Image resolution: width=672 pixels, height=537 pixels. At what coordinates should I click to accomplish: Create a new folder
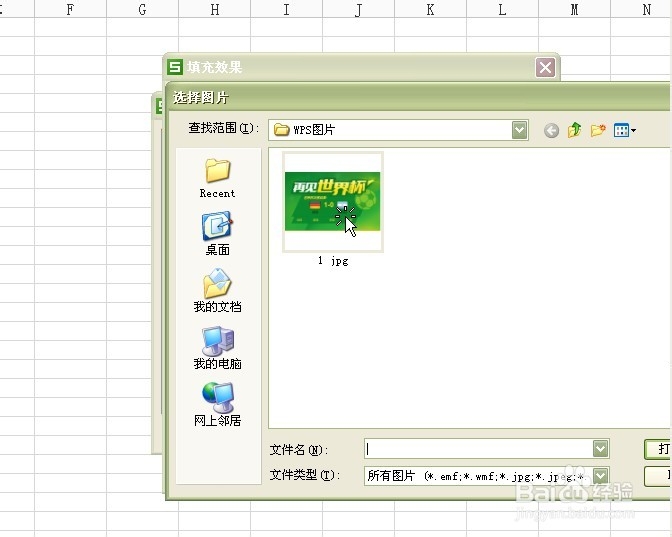point(598,129)
